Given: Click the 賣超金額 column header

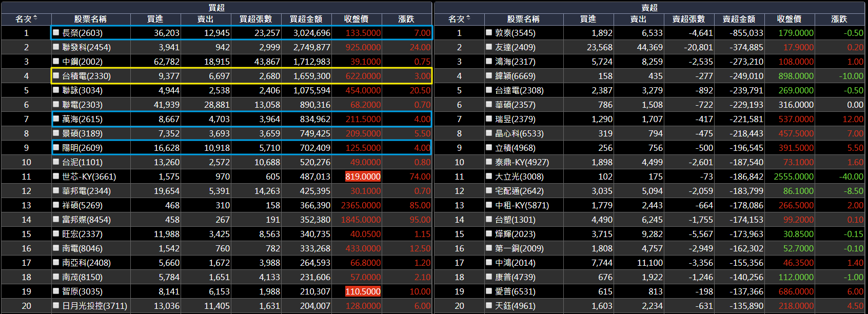Looking at the screenshot, I should pyautogui.click(x=739, y=19).
